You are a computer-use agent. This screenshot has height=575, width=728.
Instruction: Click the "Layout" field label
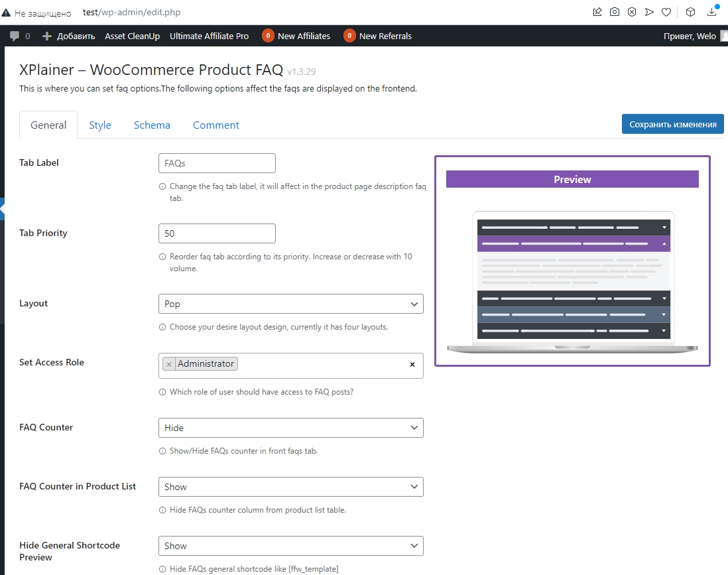(x=33, y=303)
